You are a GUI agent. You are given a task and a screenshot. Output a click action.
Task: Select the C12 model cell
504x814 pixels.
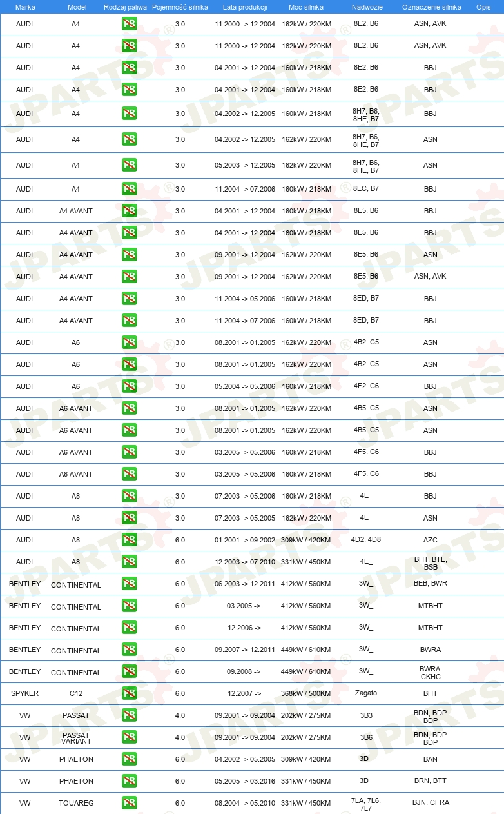point(76,695)
